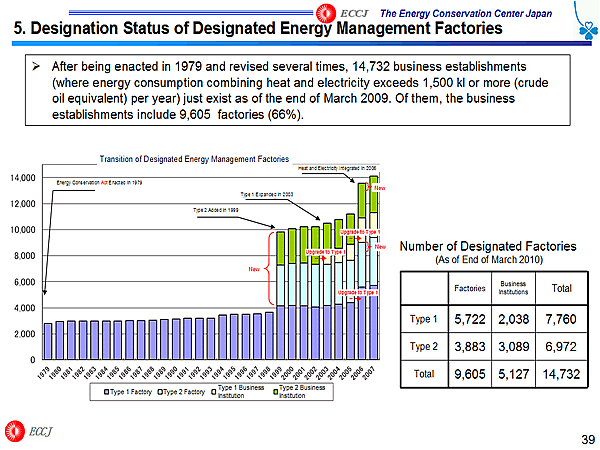
Task: Click annotation 'Type 2 Added in 1999'
Action: point(216,210)
